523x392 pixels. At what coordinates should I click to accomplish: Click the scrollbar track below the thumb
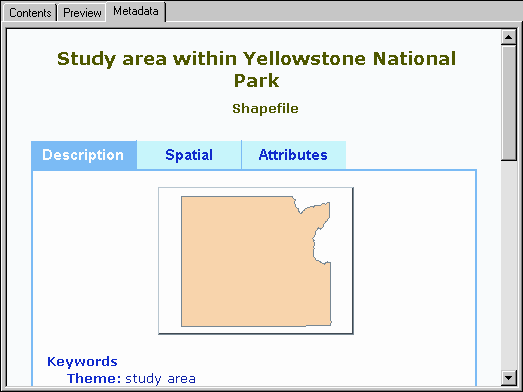click(509, 265)
